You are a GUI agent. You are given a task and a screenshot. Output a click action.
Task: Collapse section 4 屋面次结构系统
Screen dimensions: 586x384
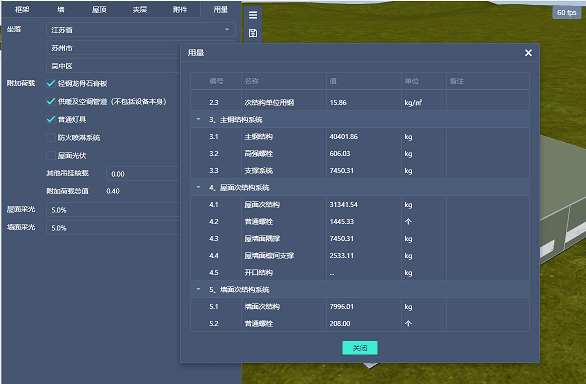[198, 187]
